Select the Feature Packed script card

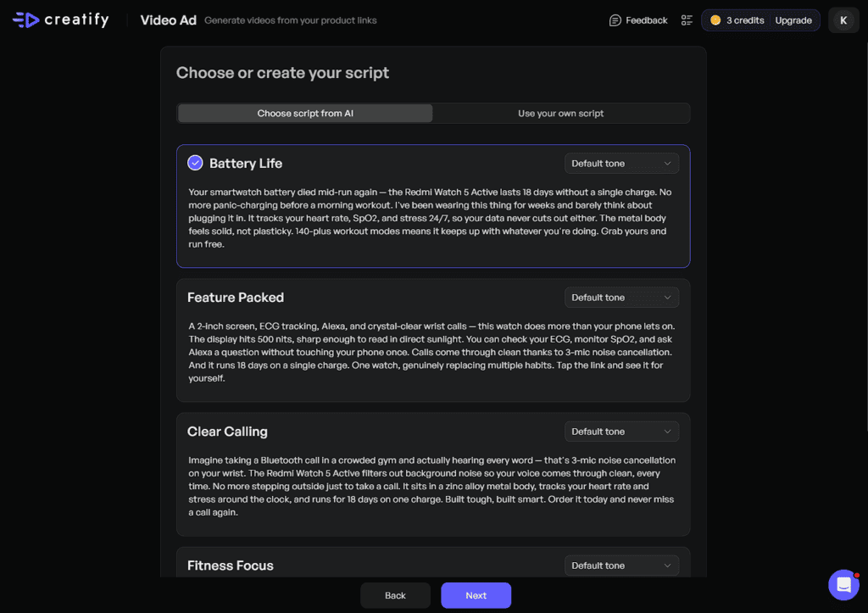[433, 340]
